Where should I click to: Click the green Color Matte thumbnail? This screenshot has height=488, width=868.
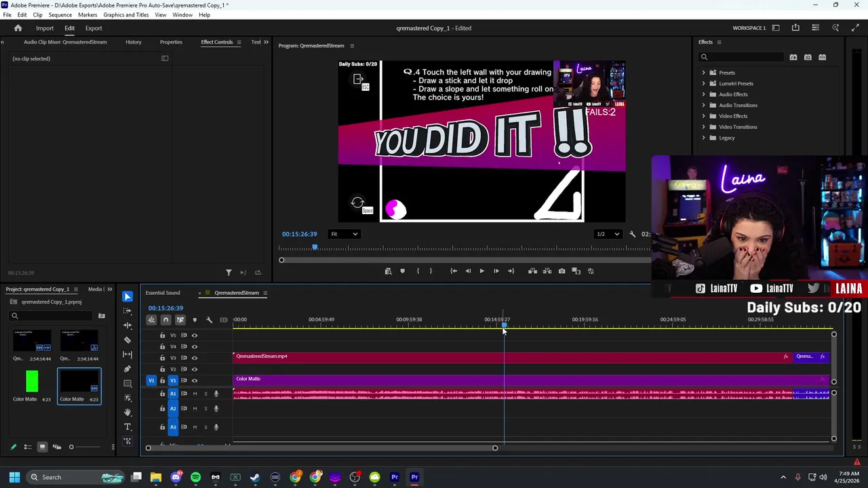pyautogui.click(x=32, y=382)
